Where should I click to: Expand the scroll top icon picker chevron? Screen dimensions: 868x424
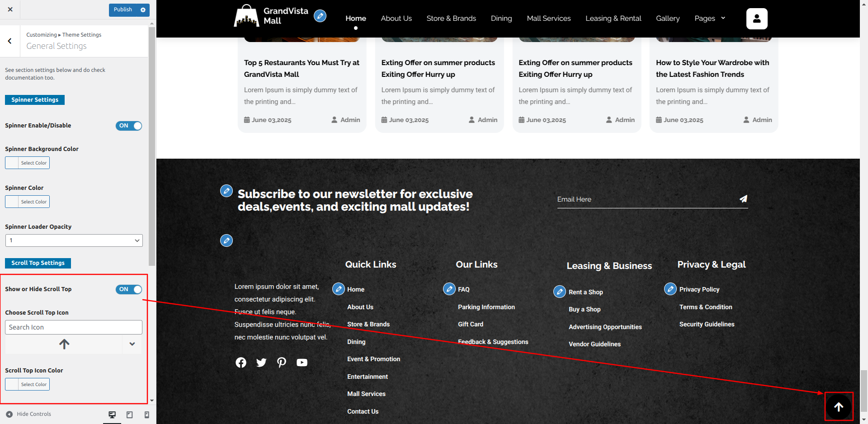132,344
